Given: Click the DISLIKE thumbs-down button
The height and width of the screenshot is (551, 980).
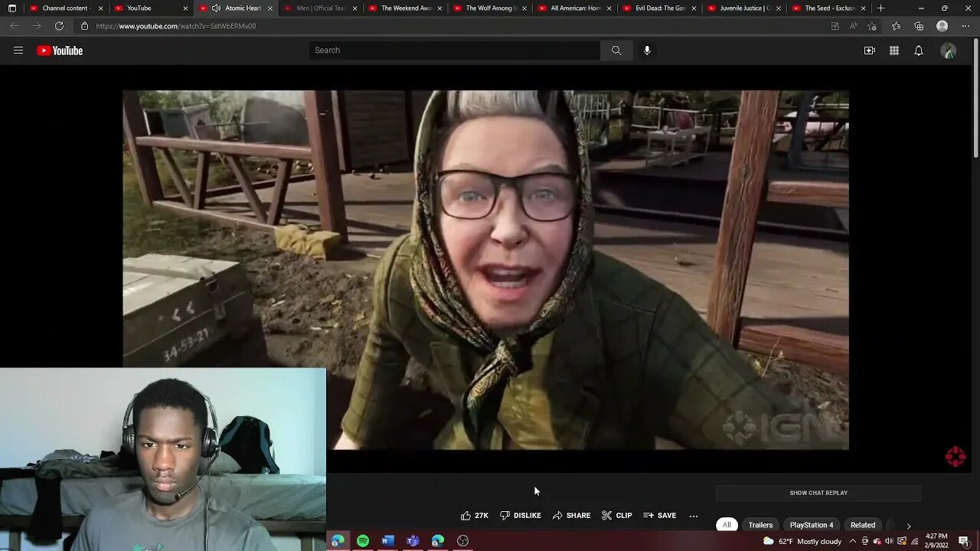Looking at the screenshot, I should (x=521, y=516).
